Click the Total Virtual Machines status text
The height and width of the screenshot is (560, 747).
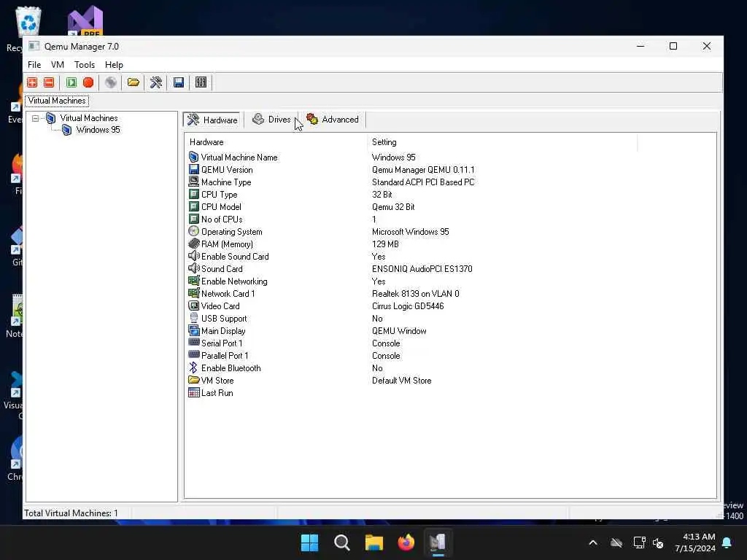coord(71,513)
